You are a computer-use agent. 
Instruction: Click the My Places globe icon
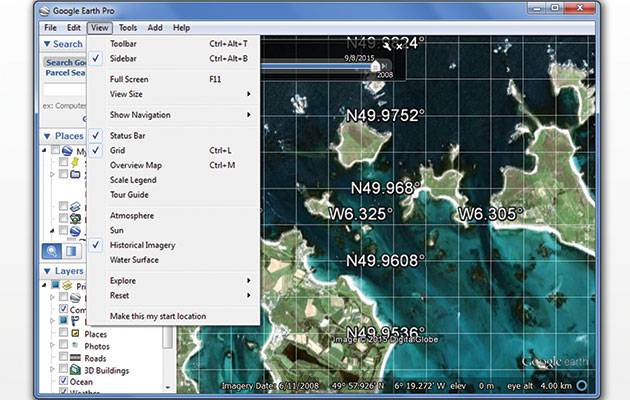point(68,150)
